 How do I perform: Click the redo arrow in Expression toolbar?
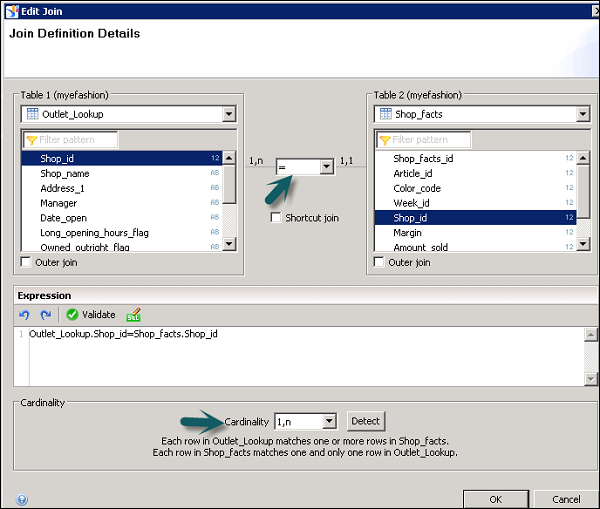tap(45, 315)
